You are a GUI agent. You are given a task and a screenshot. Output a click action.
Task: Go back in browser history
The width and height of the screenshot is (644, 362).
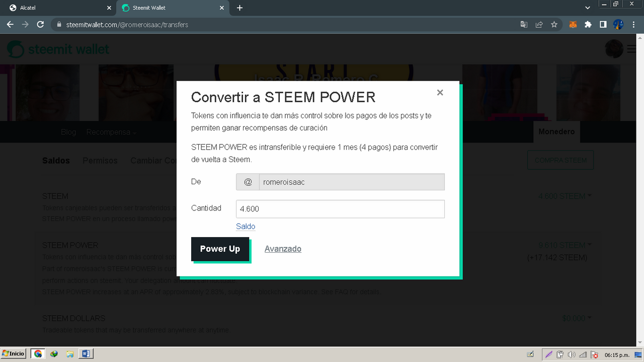[10, 24]
